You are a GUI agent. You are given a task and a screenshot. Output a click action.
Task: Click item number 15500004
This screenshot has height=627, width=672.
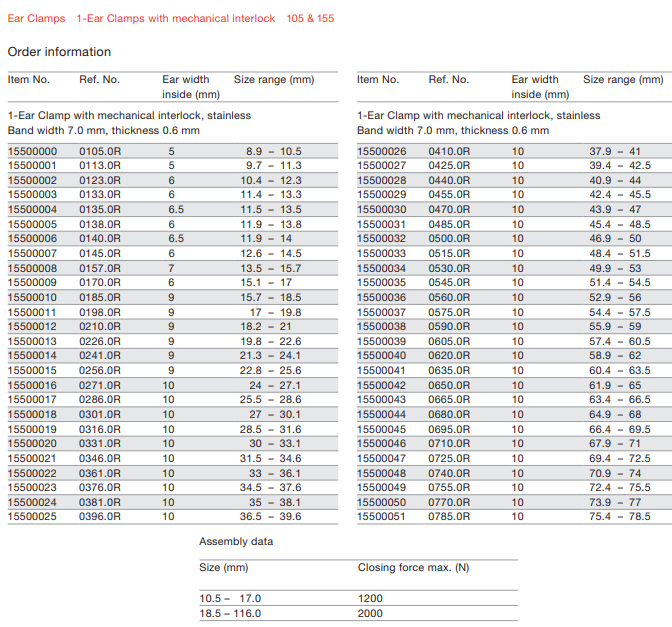tap(32, 210)
